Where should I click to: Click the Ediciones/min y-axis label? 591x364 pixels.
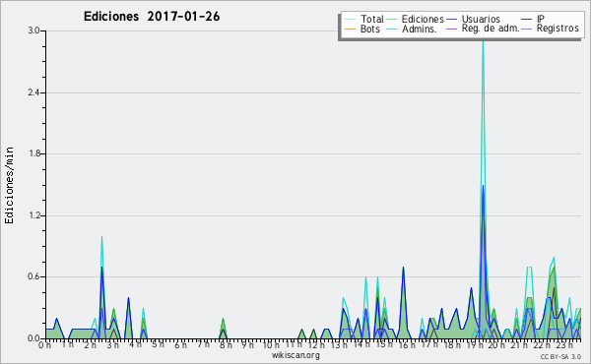(x=9, y=185)
